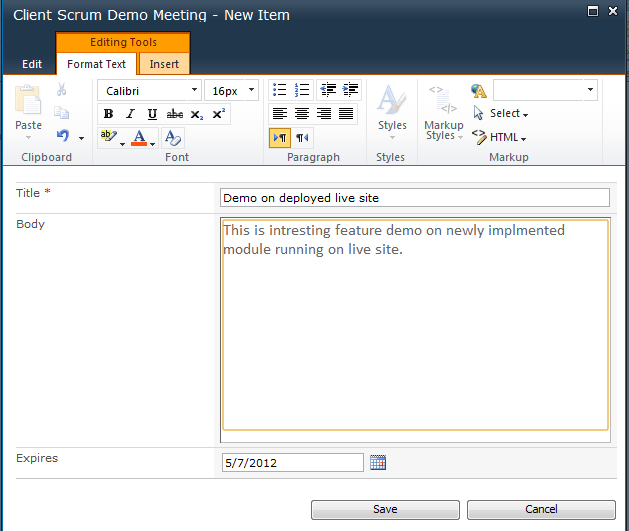
Task: Click the Editing Tools tab group header
Action: [x=123, y=42]
